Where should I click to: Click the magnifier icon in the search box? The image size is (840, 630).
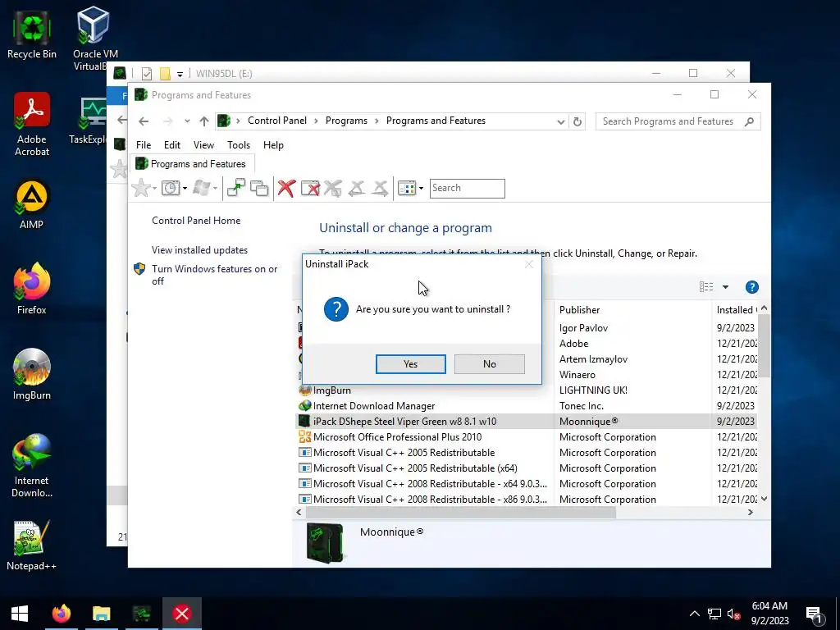click(749, 121)
